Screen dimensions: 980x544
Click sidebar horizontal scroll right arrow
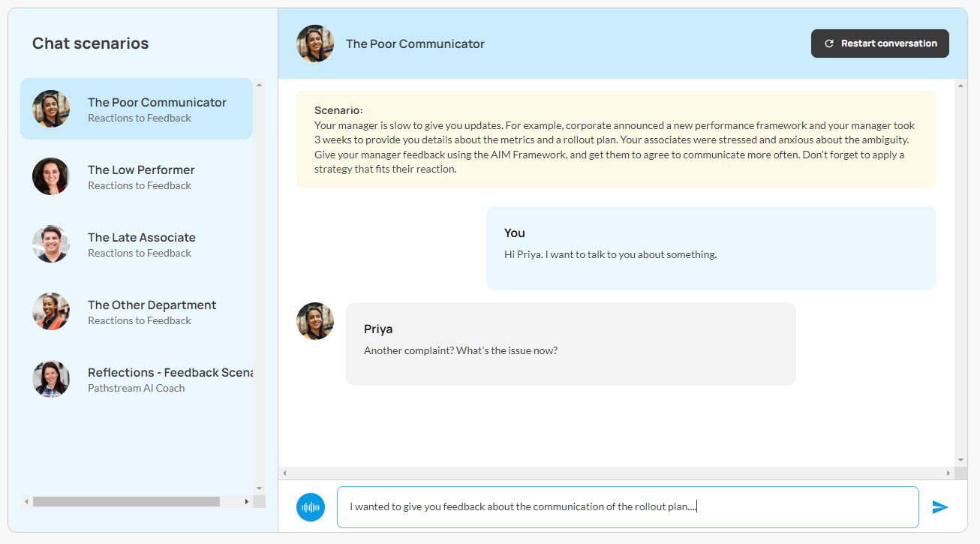[x=247, y=501]
